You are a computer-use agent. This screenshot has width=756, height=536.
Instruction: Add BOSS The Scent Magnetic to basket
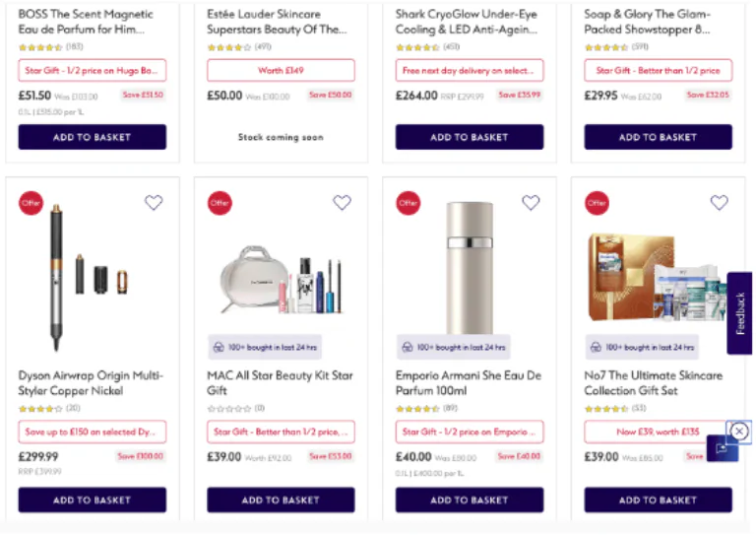(93, 137)
